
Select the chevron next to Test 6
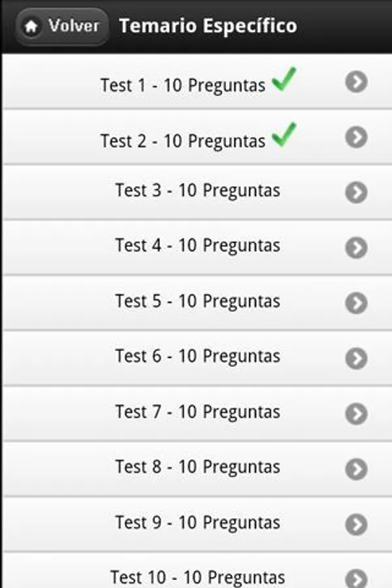pos(356,358)
